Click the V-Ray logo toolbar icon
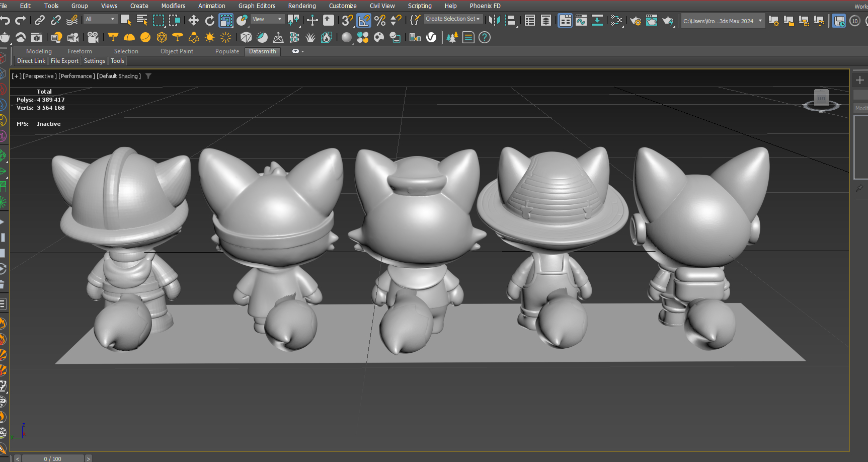Viewport: 868px width, 462px height. [x=431, y=37]
